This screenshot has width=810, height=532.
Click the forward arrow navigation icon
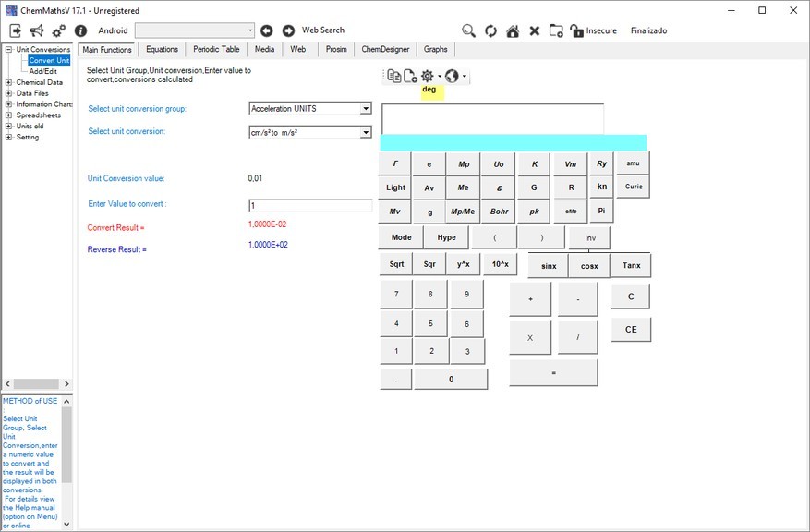click(x=288, y=30)
